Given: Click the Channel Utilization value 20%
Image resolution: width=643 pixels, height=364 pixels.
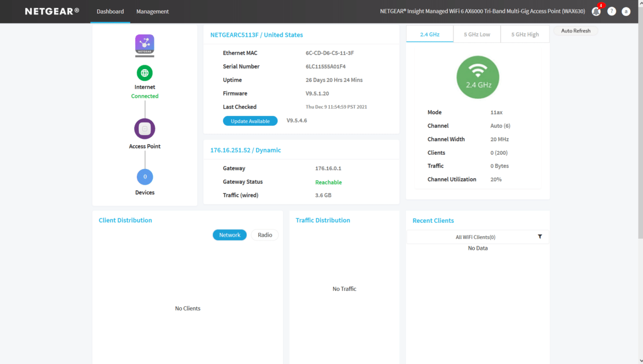Looking at the screenshot, I should point(496,180).
